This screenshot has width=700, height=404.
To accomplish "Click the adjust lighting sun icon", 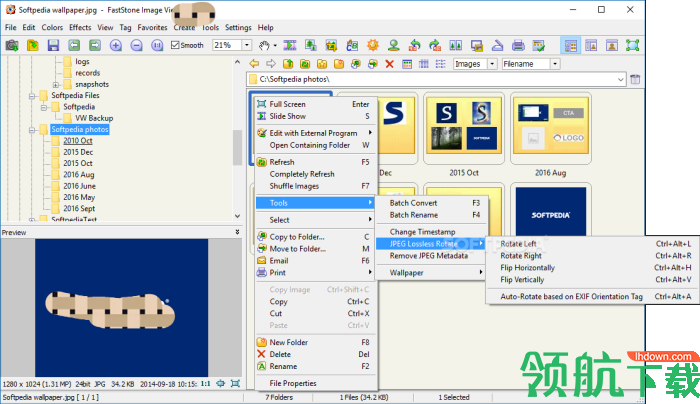I will coord(373,45).
